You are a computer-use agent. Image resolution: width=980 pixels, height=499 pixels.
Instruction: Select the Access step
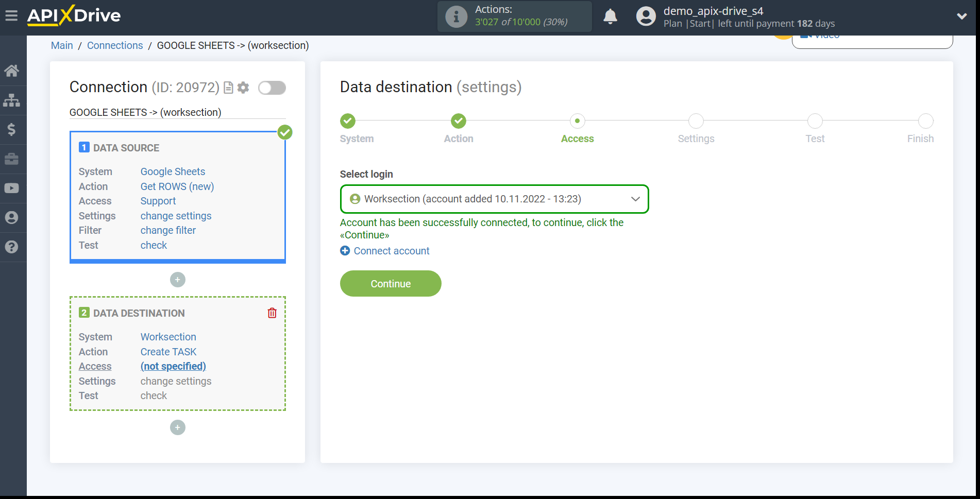point(577,121)
